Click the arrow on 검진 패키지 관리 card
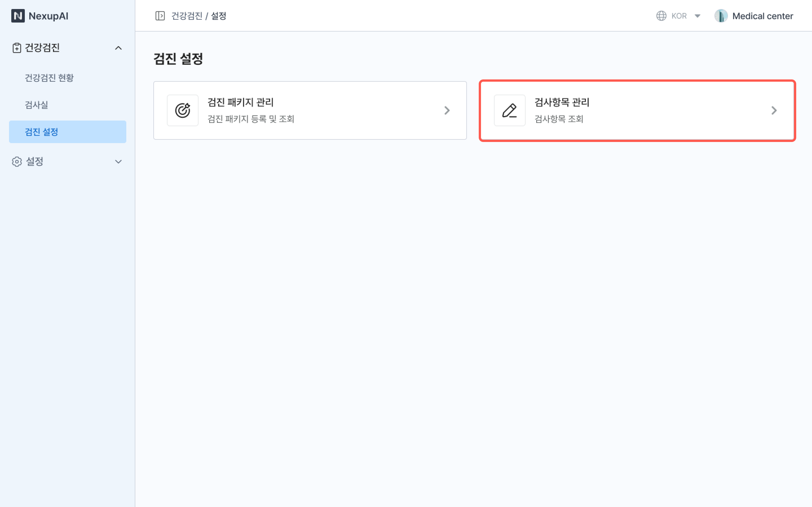The image size is (812, 507). pos(447,110)
